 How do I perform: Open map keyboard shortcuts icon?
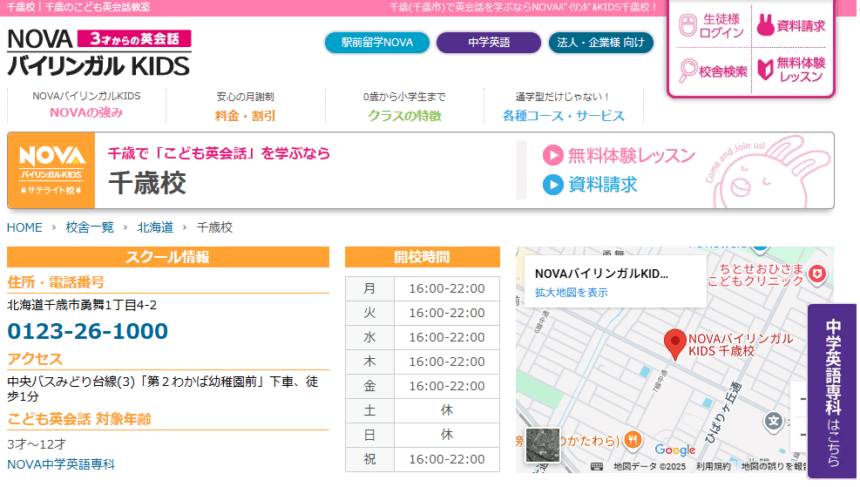[x=597, y=466]
